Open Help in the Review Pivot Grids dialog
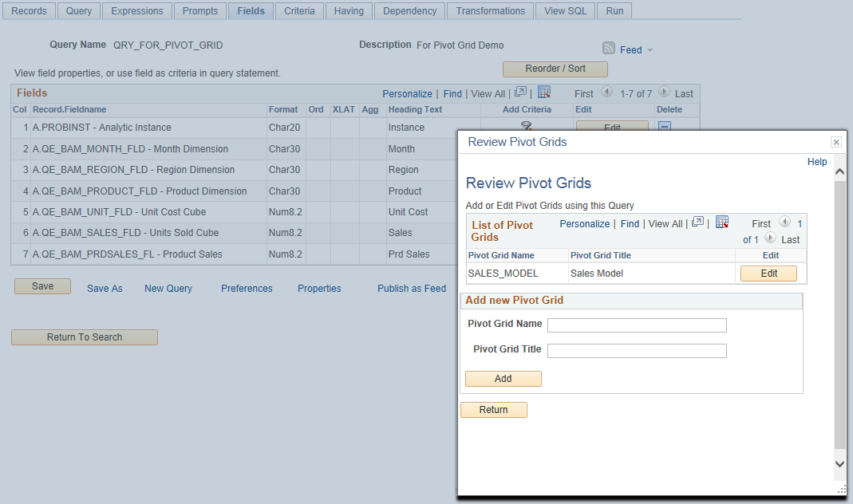This screenshot has height=504, width=853. tap(816, 161)
